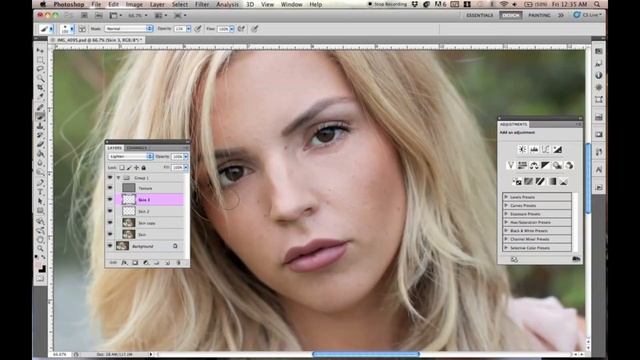This screenshot has width=640, height=360.
Task: Click the Background layer thumbnail
Action: point(122,246)
